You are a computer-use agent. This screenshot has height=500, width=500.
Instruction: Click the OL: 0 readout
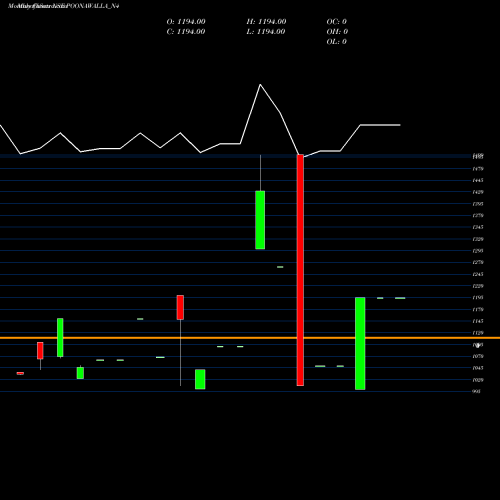(x=337, y=42)
